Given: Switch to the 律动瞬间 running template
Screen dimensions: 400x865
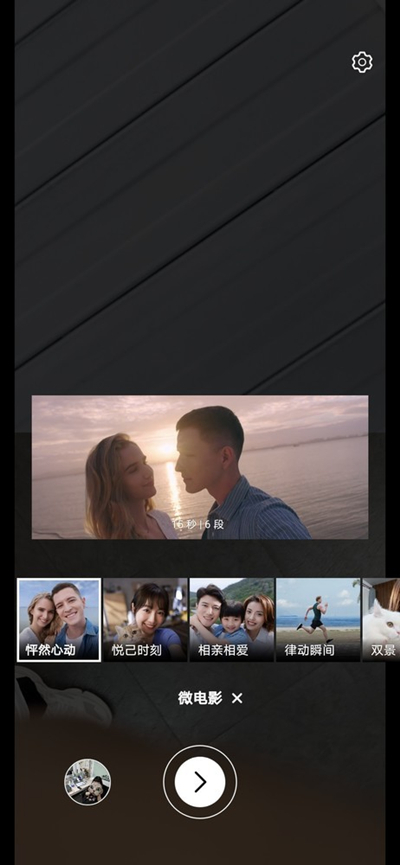Looking at the screenshot, I should [318, 620].
